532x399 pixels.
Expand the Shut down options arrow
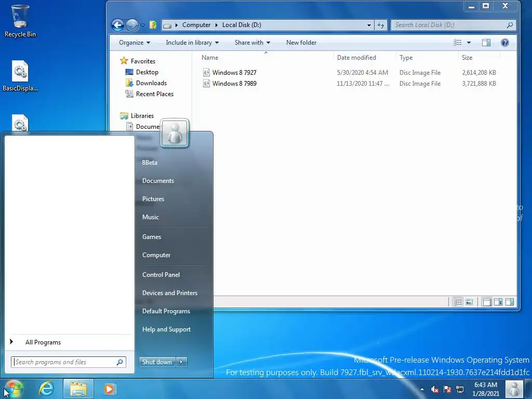coord(181,362)
